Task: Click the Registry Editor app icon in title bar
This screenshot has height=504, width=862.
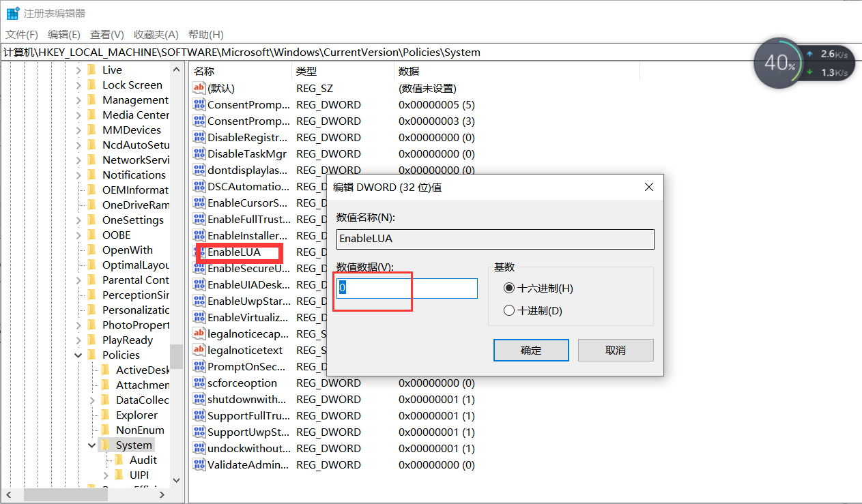Action: click(x=12, y=13)
